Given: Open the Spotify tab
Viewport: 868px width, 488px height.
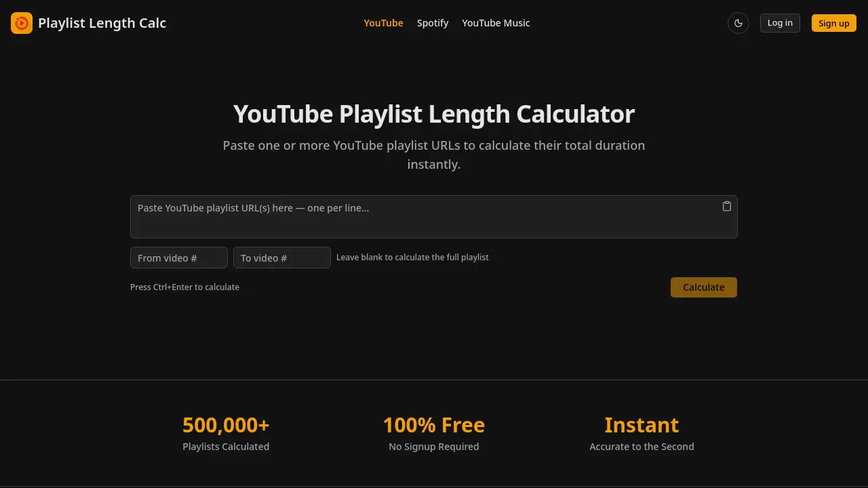Looking at the screenshot, I should 433,23.
